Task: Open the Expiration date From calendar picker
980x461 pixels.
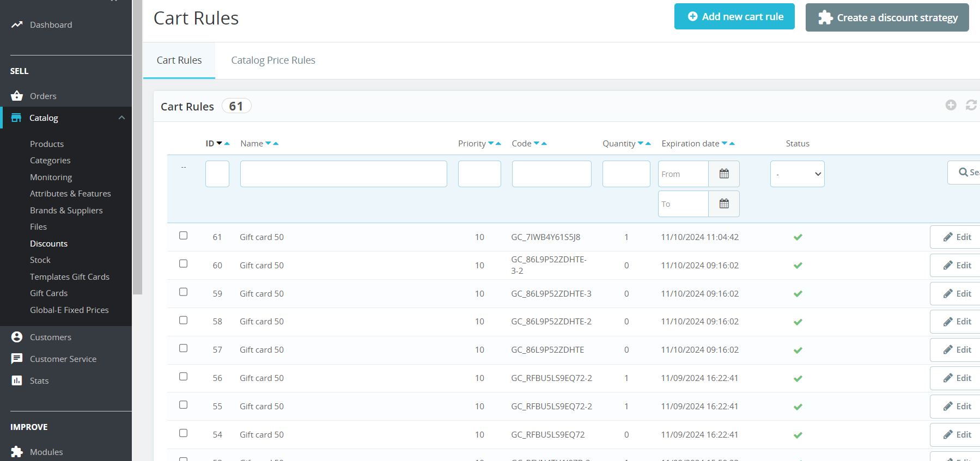Action: point(723,174)
